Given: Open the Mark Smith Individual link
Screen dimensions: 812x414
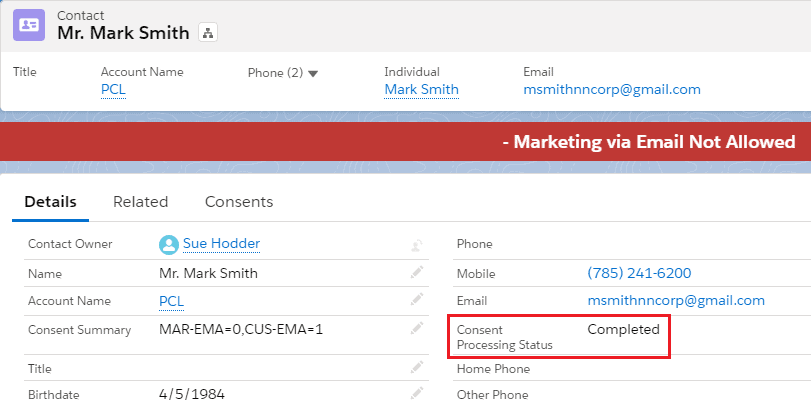Looking at the screenshot, I should (x=422, y=89).
